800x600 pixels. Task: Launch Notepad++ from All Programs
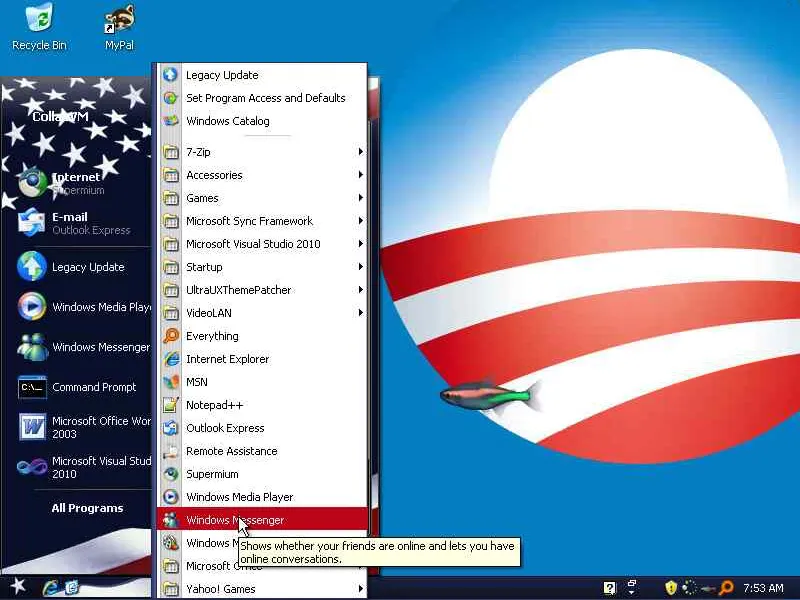[262, 405]
